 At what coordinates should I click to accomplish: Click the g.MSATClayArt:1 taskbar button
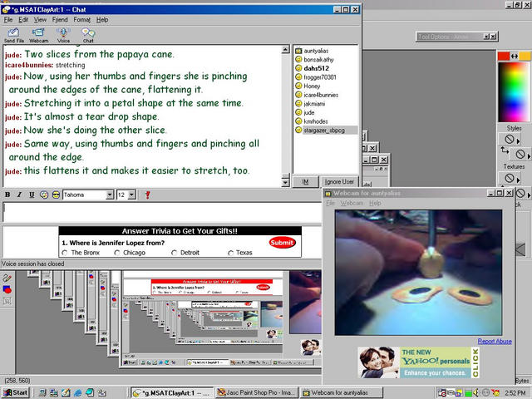tap(172, 392)
